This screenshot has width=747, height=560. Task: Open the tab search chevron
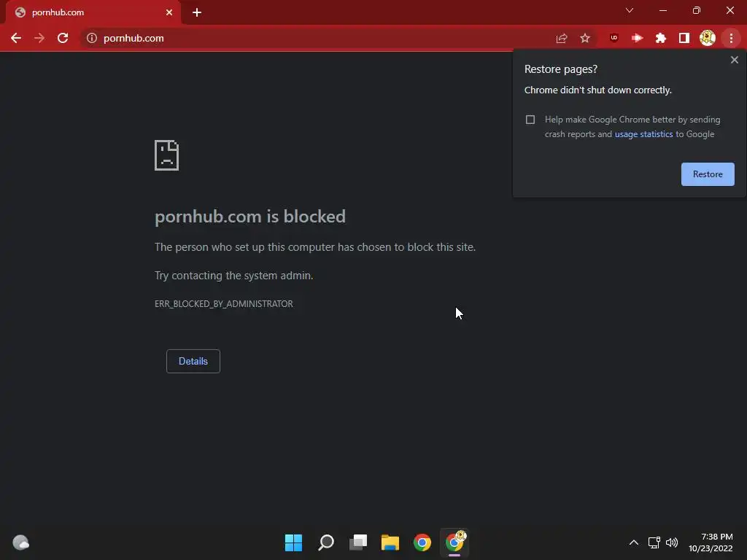click(630, 10)
